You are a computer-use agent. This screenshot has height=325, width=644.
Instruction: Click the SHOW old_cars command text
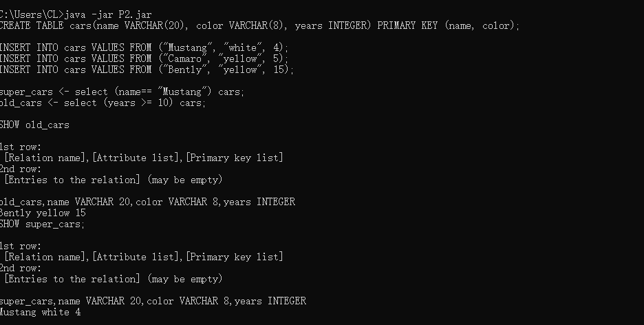pyautogui.click(x=34, y=125)
